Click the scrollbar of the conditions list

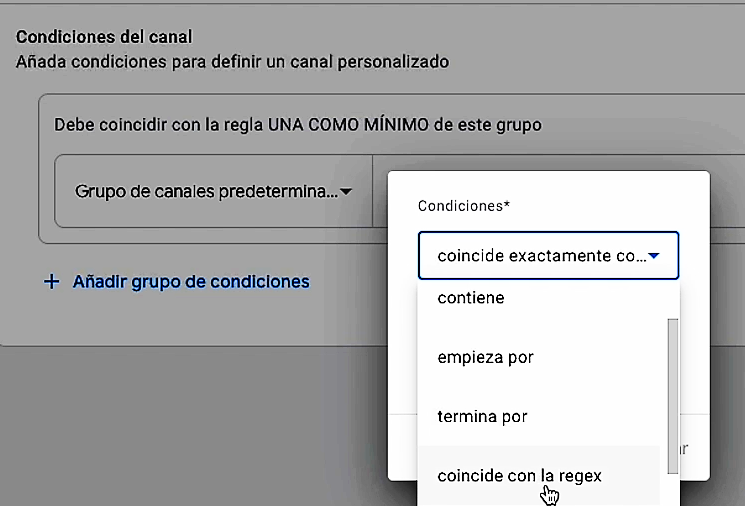coord(673,390)
